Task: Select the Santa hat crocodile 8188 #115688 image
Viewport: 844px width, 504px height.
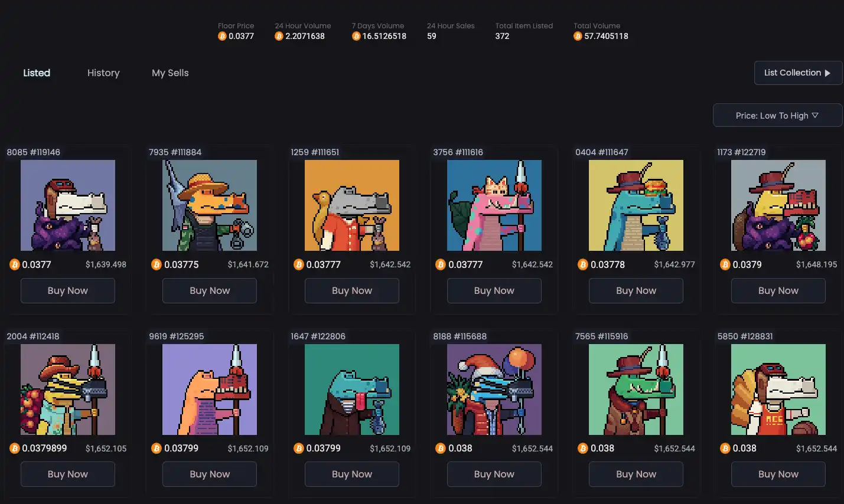Action: [x=494, y=390]
